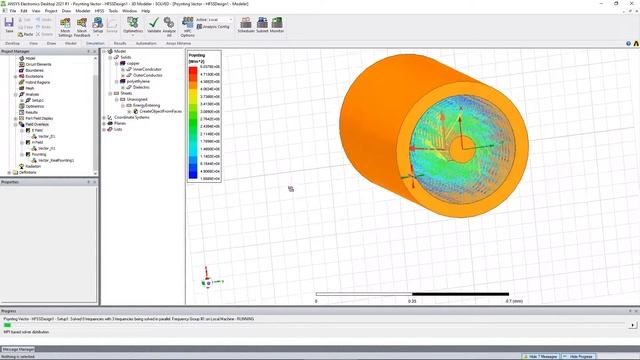The height and width of the screenshot is (360, 640).
Task: Click the Hide Messages button
Action: [x=541, y=356]
